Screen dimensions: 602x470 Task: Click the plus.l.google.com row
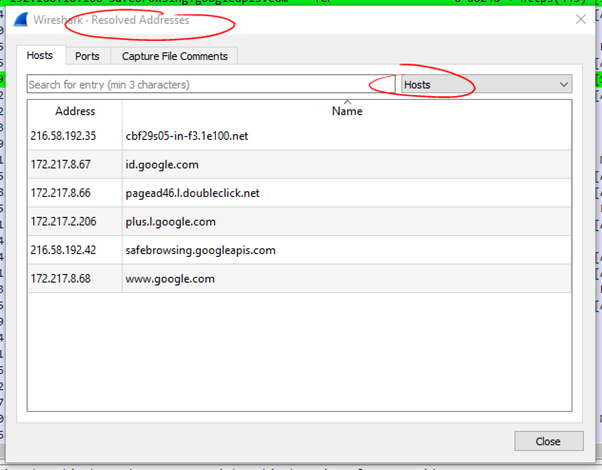point(170,221)
